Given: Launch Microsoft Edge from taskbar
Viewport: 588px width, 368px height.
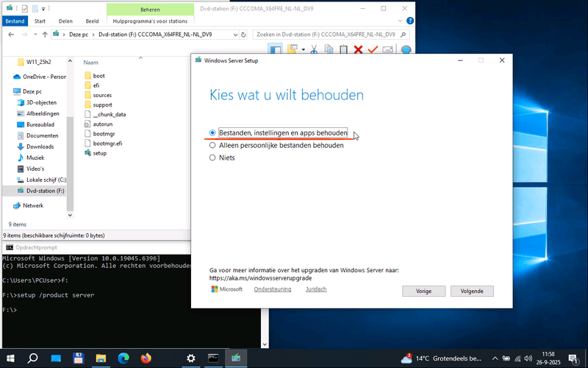Looking at the screenshot, I should click(123, 358).
